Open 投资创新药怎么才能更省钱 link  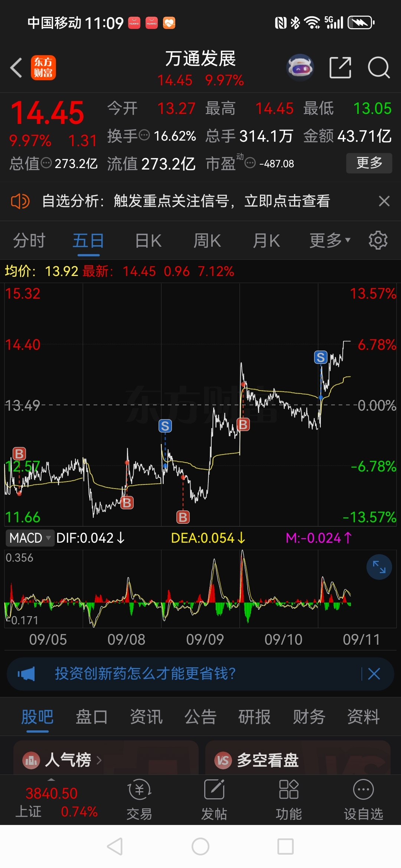point(145,674)
